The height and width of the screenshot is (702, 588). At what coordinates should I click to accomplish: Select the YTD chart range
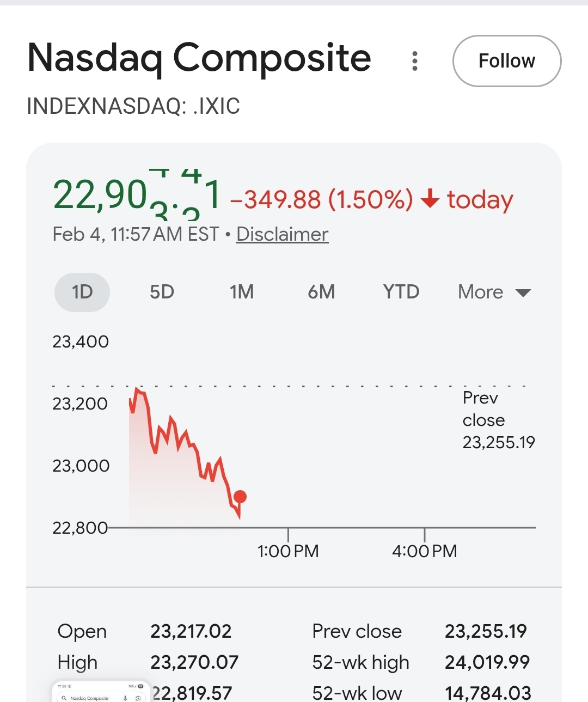pyautogui.click(x=401, y=292)
